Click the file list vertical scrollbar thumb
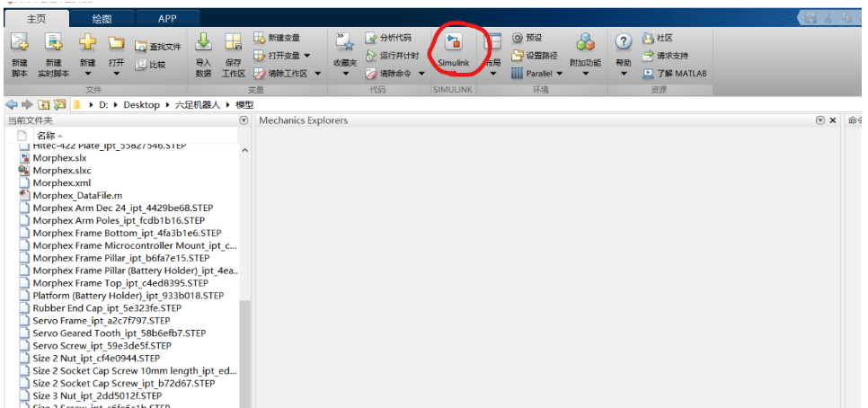Screen dimensions: 868x408 click(x=245, y=354)
